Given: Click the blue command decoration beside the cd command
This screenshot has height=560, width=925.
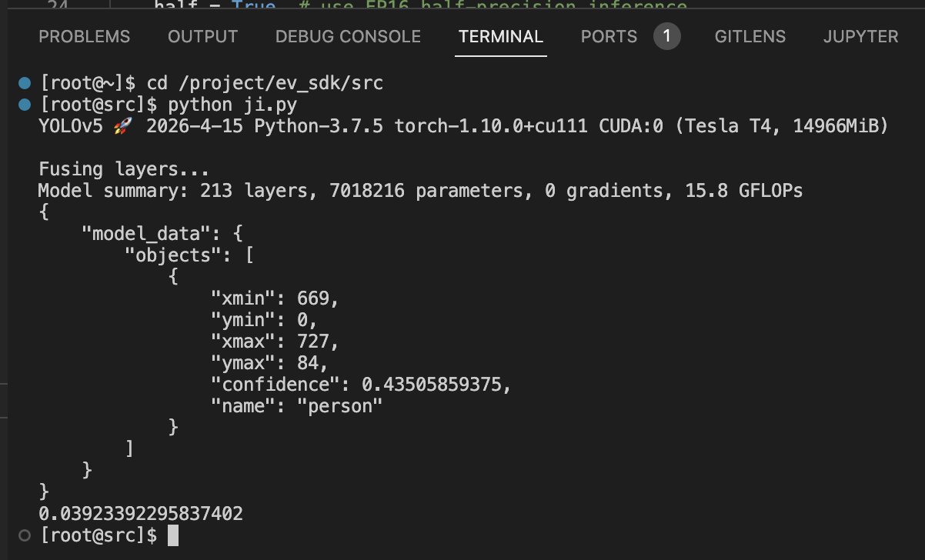Looking at the screenshot, I should point(25,82).
